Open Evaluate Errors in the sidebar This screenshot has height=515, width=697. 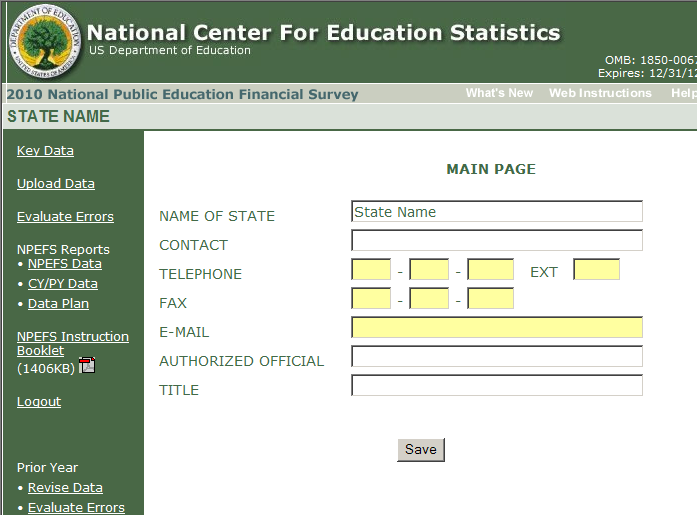pos(65,217)
